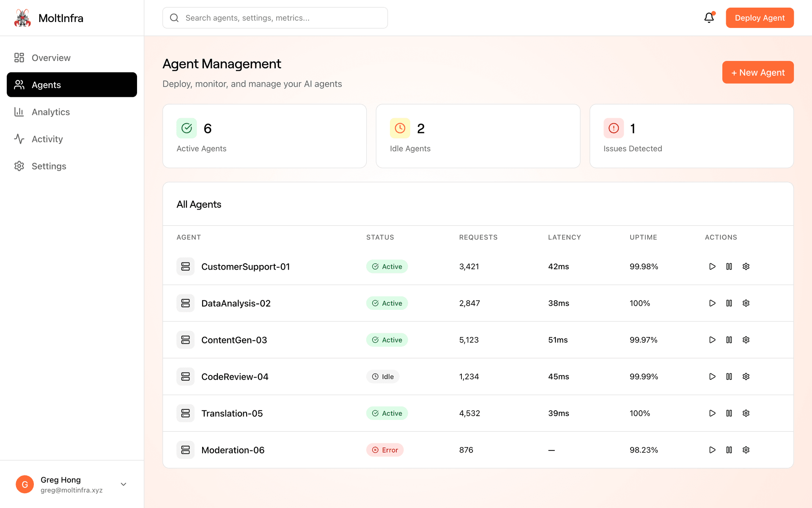Image resolution: width=812 pixels, height=508 pixels.
Task: Click the CustomerSupport-01 agent name
Action: click(246, 267)
